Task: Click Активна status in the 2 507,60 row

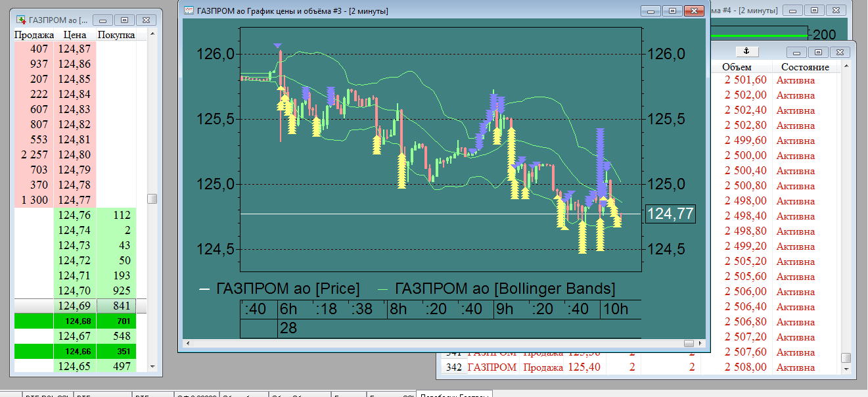Action: [x=795, y=352]
